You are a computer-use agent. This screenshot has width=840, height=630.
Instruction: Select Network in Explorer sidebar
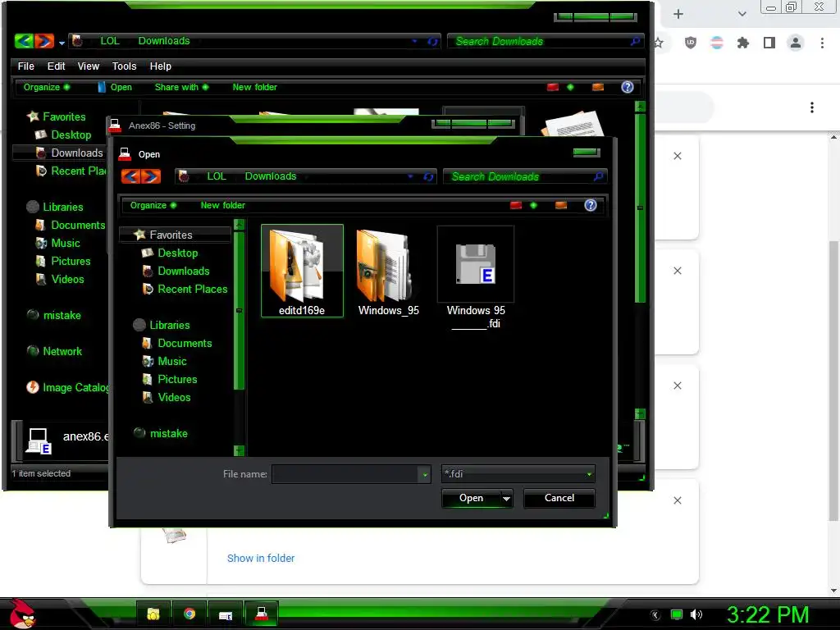(x=55, y=351)
